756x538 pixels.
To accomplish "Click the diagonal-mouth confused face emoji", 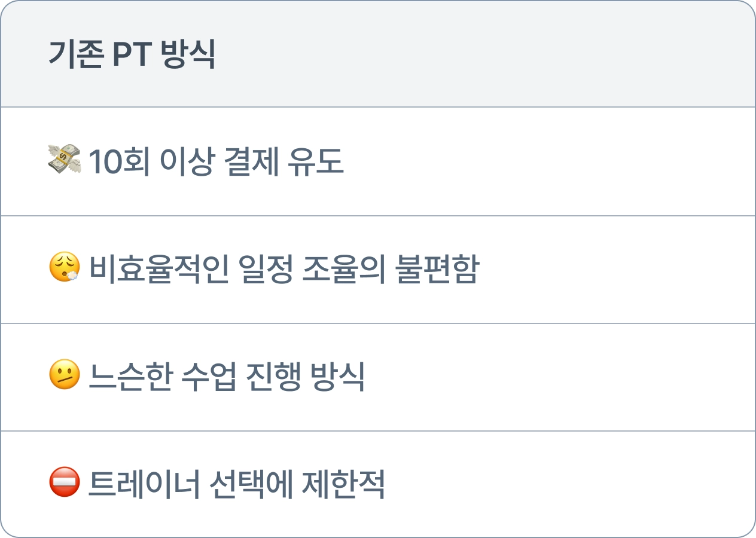I will click(x=64, y=377).
